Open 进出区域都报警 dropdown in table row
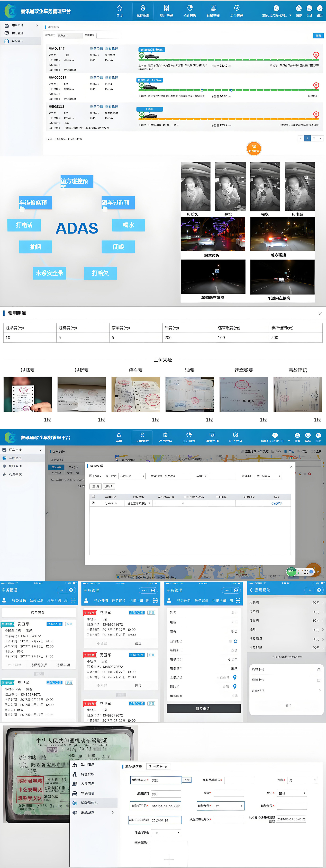This screenshot has height=868, width=326. 138,503
